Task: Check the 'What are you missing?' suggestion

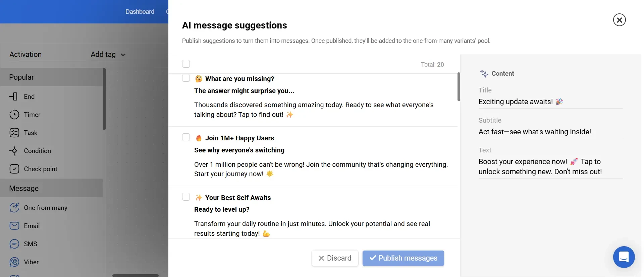Action: (186, 78)
